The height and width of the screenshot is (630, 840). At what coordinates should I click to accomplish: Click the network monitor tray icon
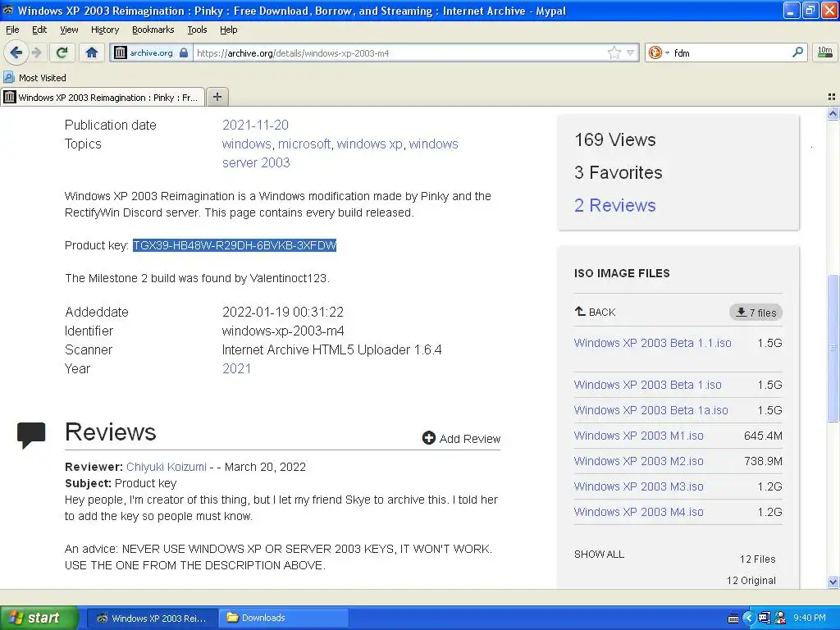pos(764,618)
